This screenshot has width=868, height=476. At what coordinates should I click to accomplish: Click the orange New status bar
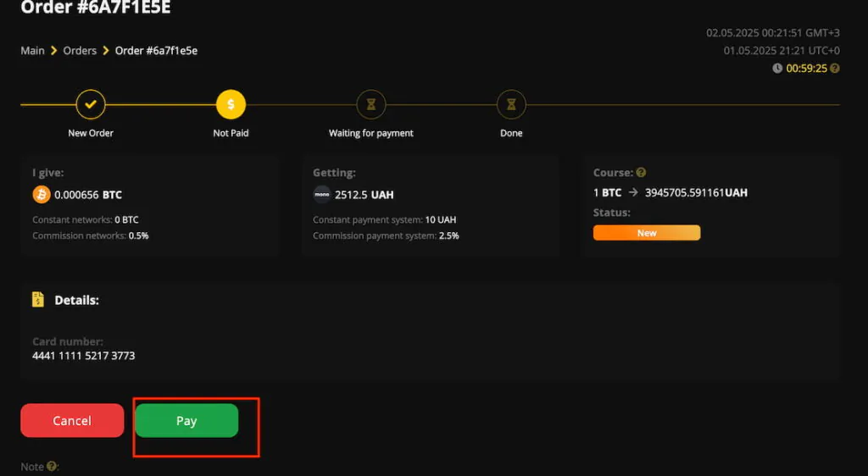[x=647, y=233]
